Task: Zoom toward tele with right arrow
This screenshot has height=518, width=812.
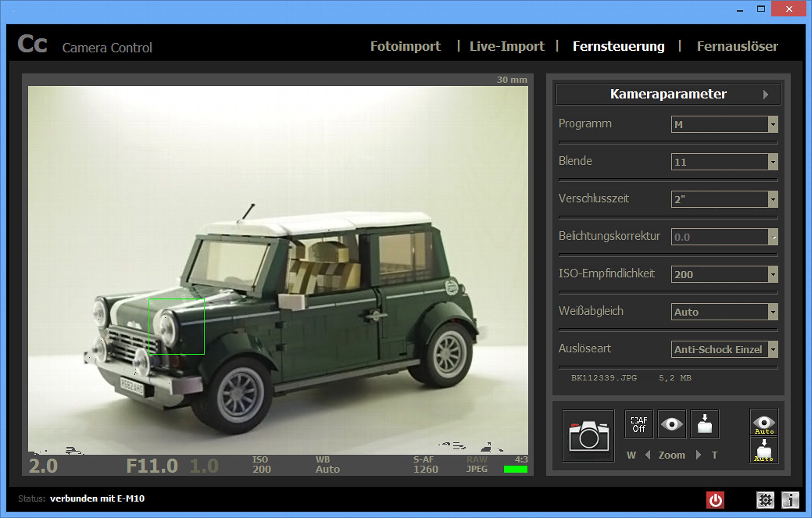Action: click(x=698, y=455)
